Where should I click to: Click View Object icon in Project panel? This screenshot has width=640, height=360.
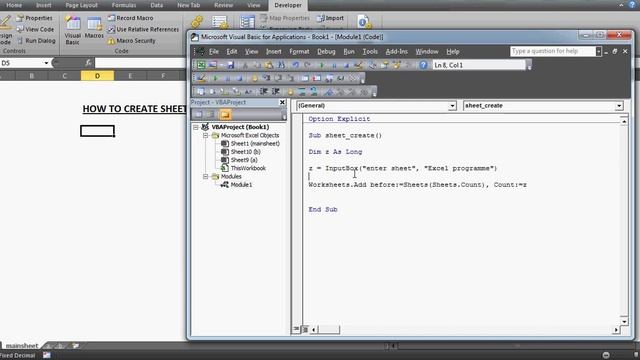(x=210, y=115)
